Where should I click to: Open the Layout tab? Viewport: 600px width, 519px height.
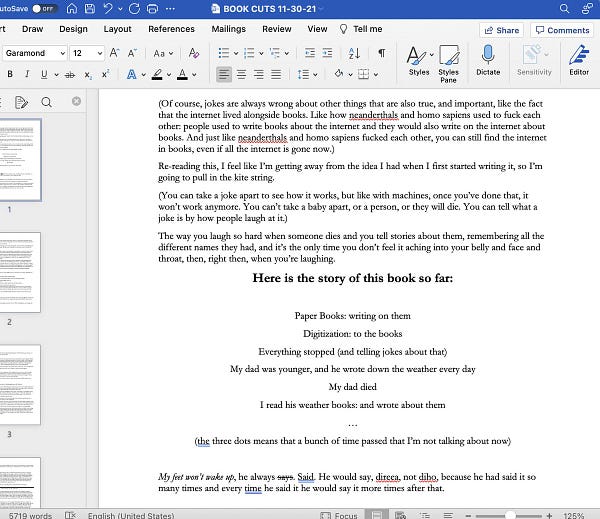point(117,29)
